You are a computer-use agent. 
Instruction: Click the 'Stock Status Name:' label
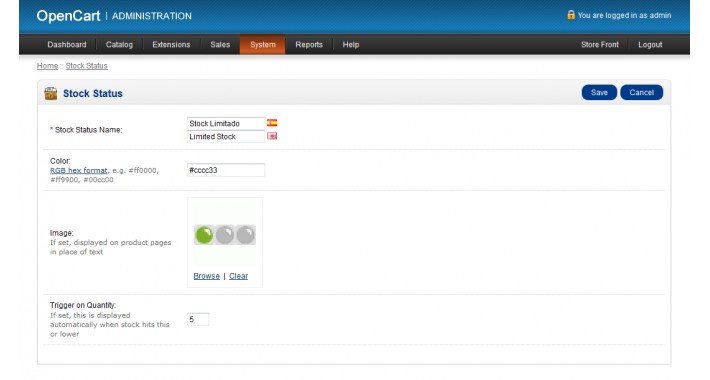tap(88, 130)
